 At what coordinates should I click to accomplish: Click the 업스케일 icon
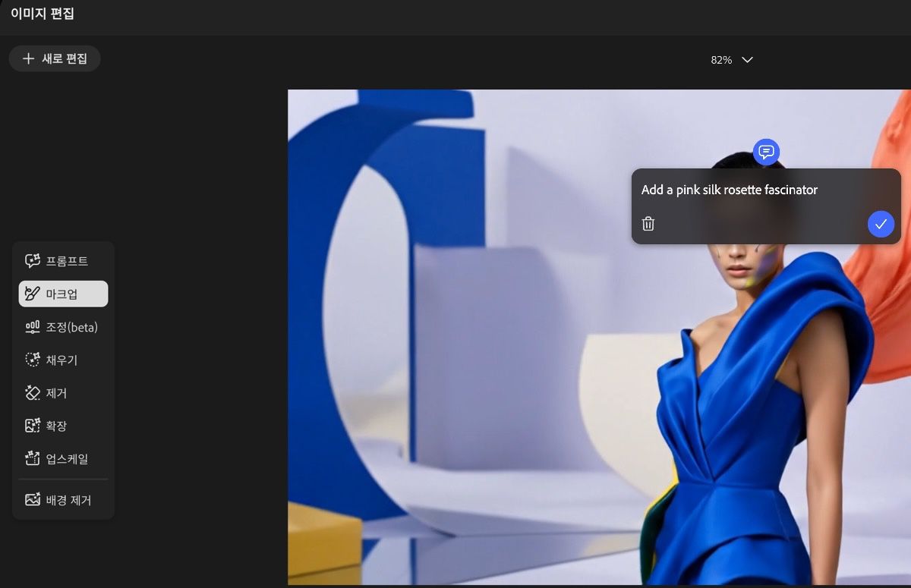[x=33, y=458]
